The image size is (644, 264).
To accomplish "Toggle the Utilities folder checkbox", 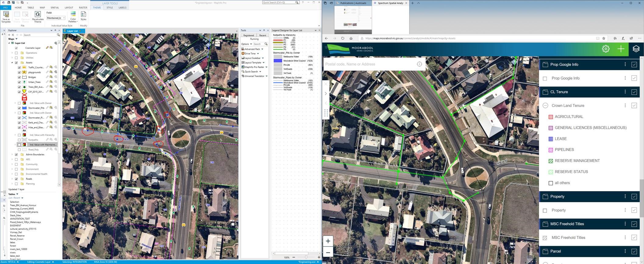I will (16, 58).
